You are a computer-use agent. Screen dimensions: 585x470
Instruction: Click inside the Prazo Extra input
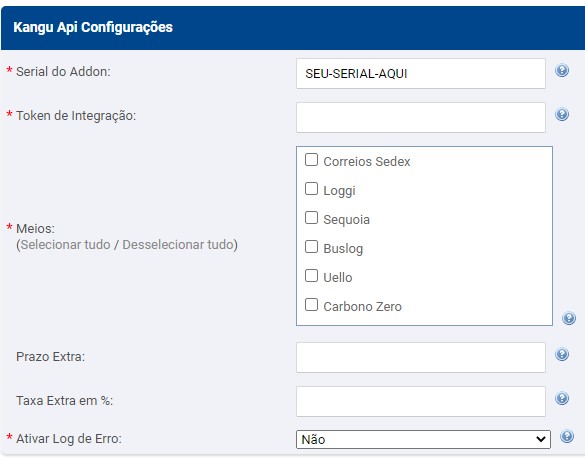[421, 357]
